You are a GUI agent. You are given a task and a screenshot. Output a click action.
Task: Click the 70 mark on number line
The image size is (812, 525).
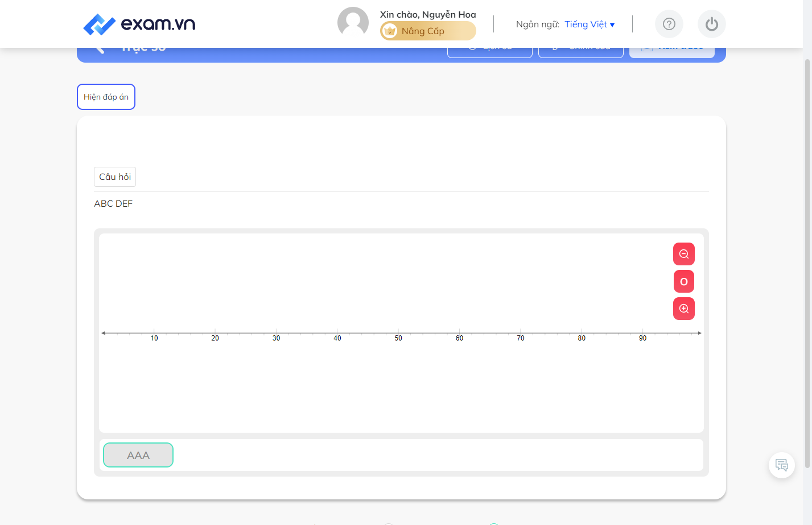(521, 338)
